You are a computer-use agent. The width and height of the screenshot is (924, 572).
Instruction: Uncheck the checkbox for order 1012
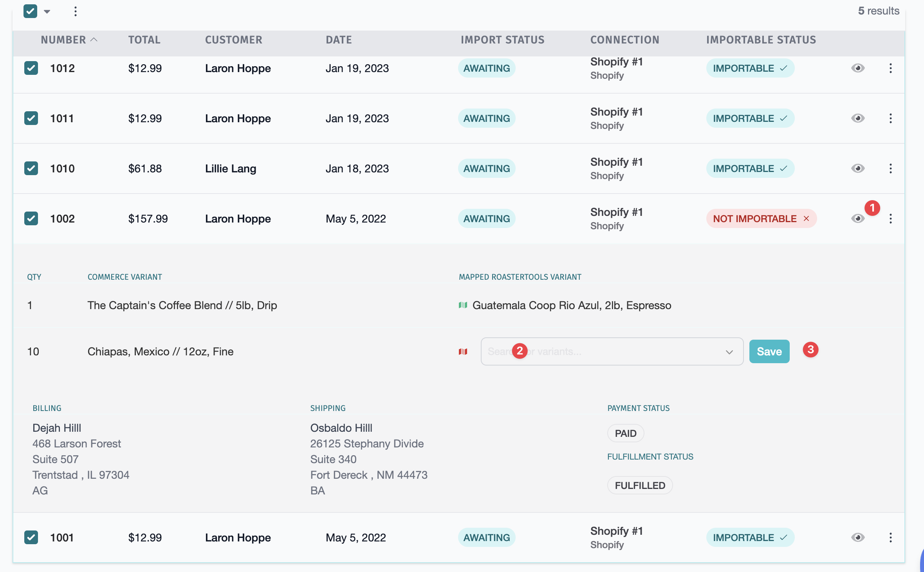click(x=31, y=68)
